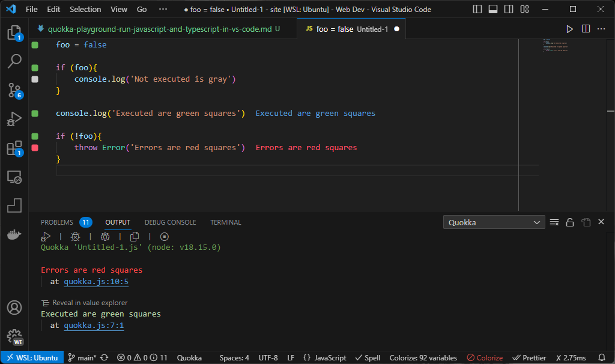Toggle auto-scroll lock in the Output panel
Image resolution: width=615 pixels, height=364 pixels.
(570, 222)
